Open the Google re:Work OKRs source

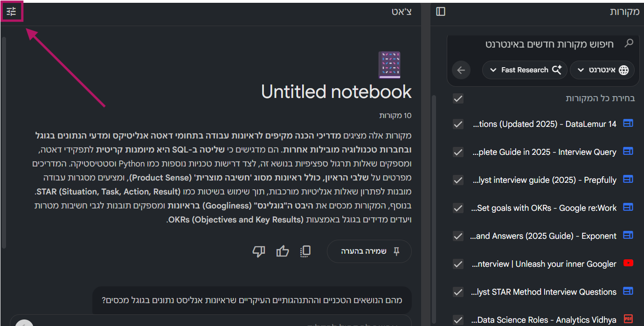[545, 208]
